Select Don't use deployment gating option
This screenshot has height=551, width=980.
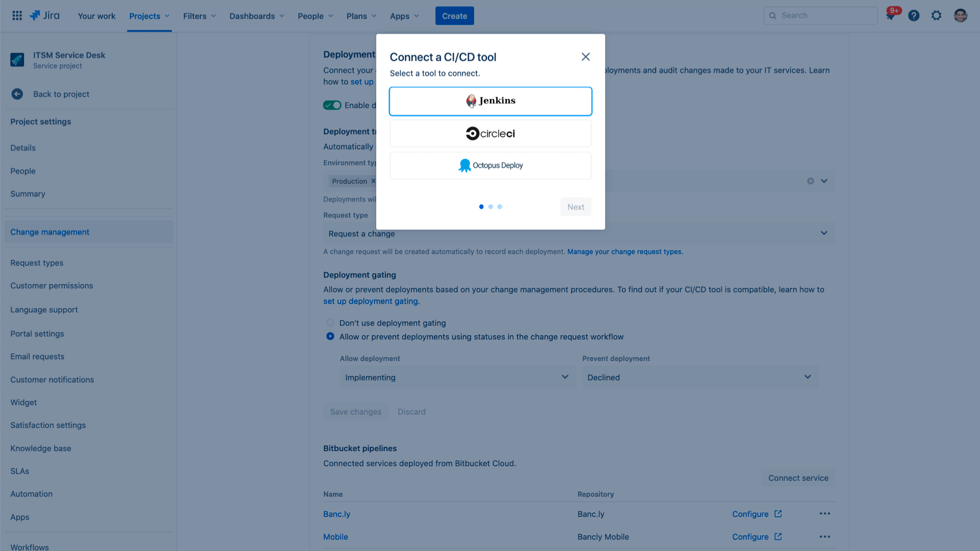click(330, 323)
